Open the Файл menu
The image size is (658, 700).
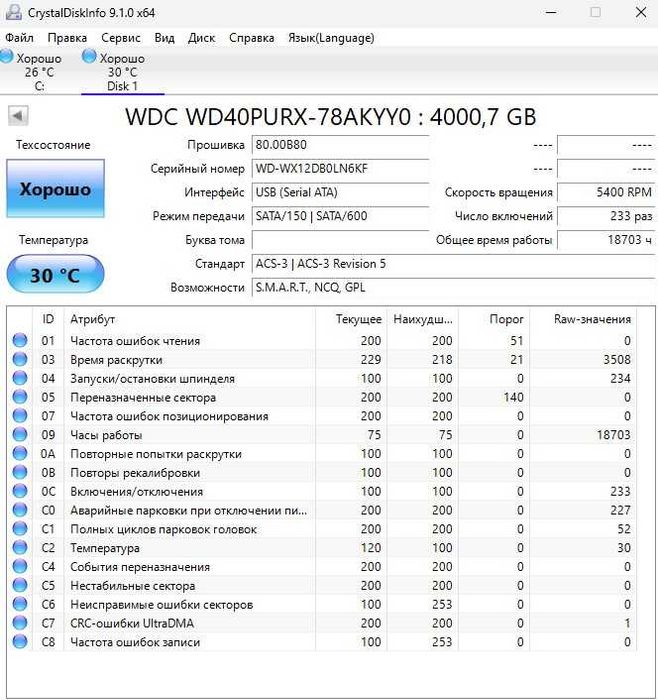[x=19, y=38]
